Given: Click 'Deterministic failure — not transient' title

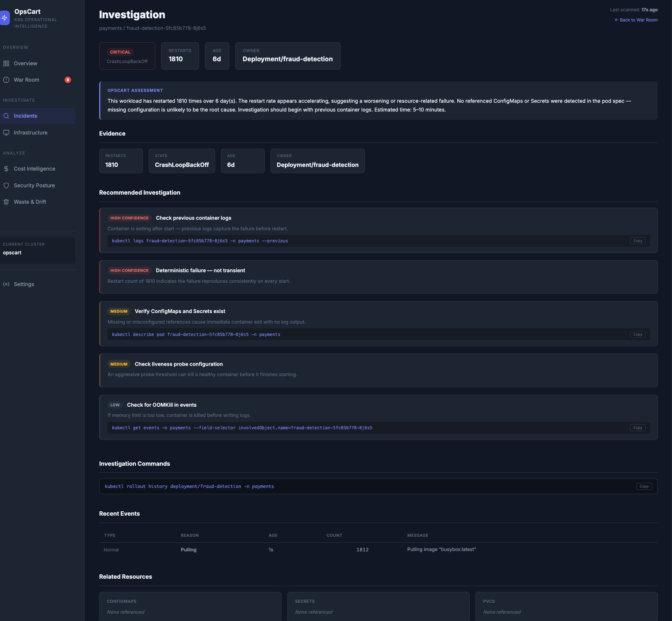Looking at the screenshot, I should tap(201, 270).
